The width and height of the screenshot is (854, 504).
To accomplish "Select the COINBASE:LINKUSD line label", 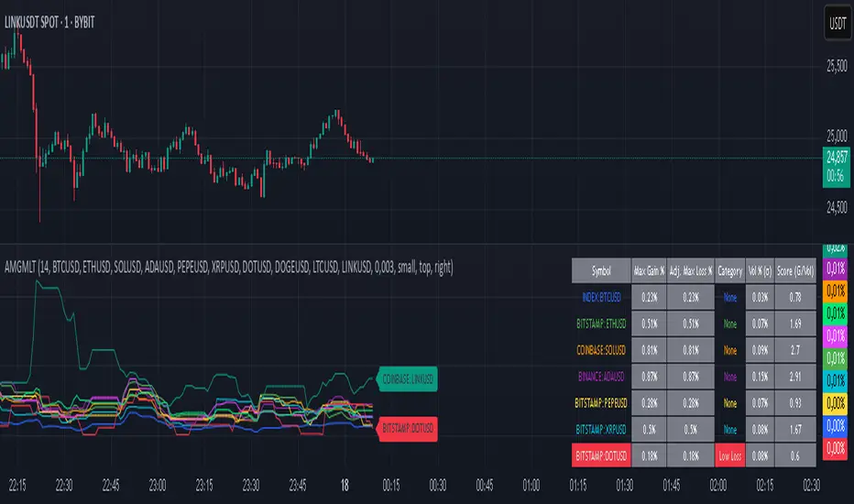I will pyautogui.click(x=407, y=378).
